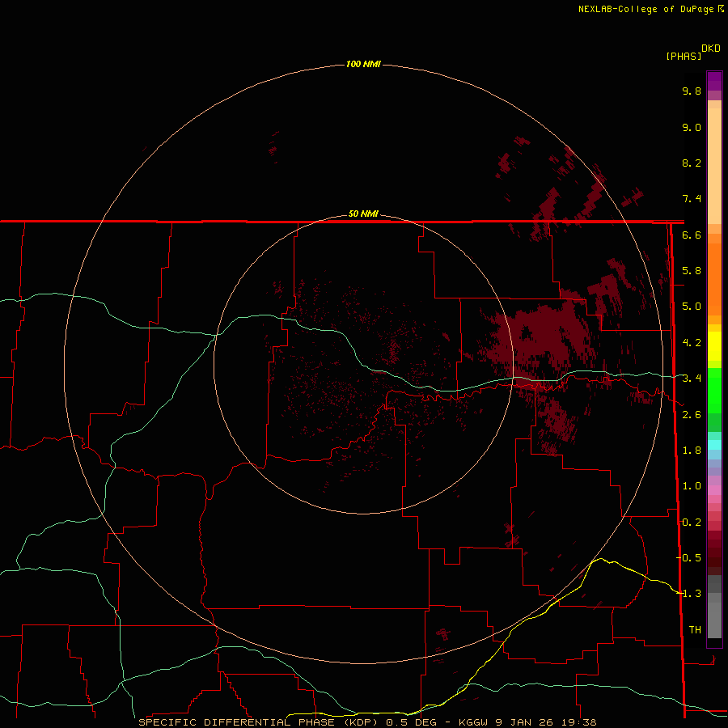The width and height of the screenshot is (728, 728).
Task: Click the 1.0 value on the color scale
Action: 692,486
